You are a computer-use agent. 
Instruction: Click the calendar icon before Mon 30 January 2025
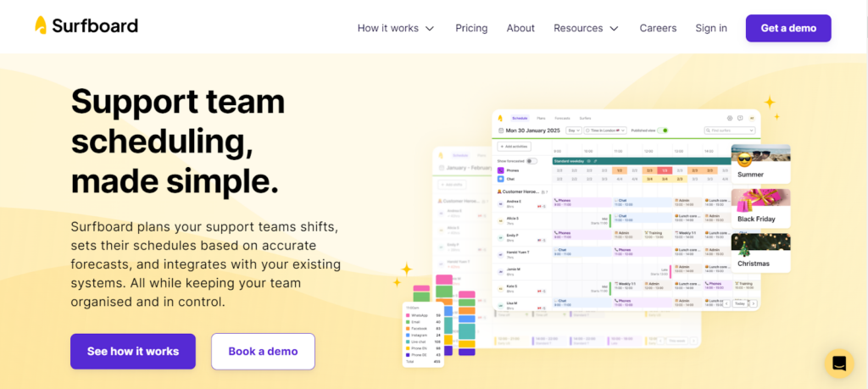tap(501, 131)
